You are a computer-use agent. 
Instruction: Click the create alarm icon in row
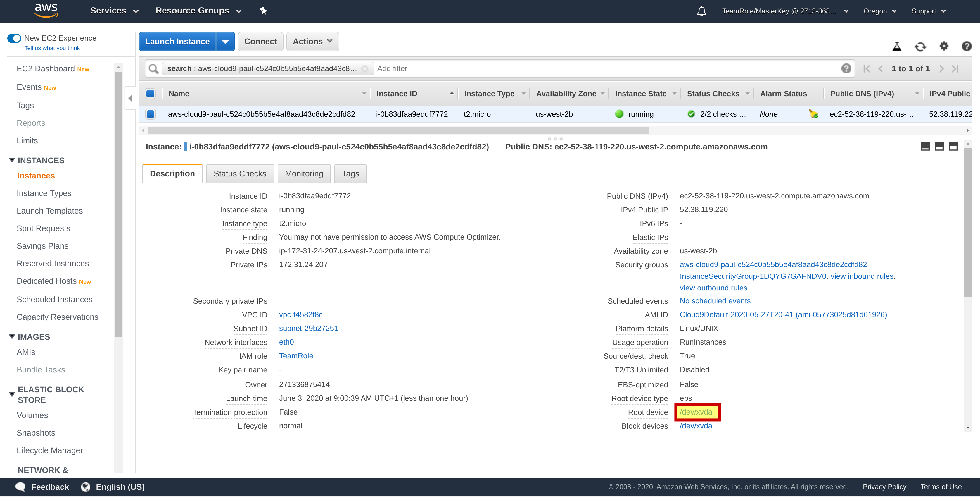point(813,114)
